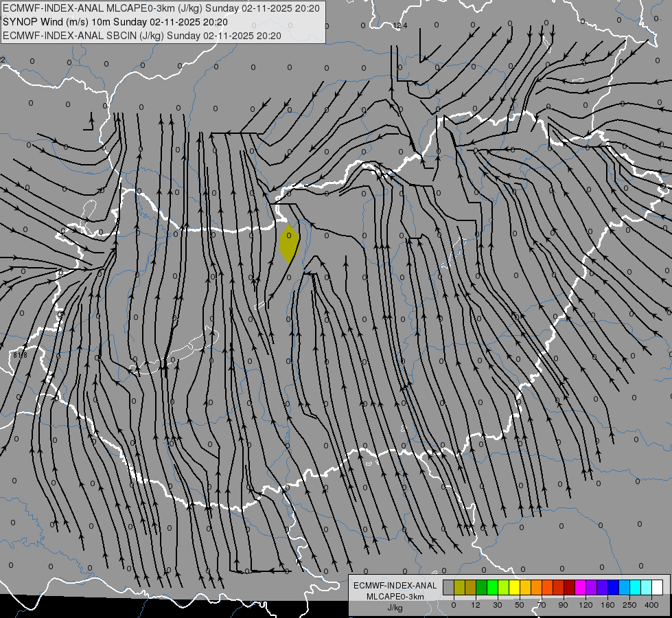This screenshot has width=672, height=618.
Task: Click the legend tick value 120
Action: point(586,605)
